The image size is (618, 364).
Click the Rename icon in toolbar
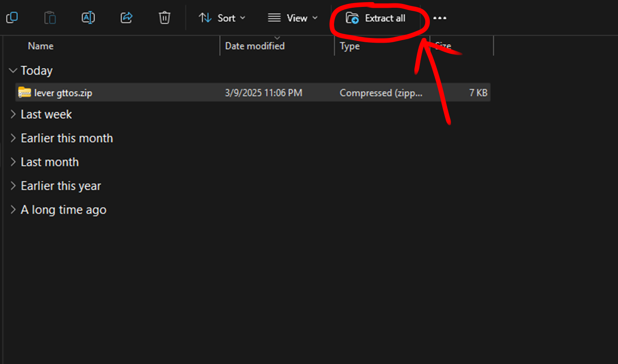88,18
